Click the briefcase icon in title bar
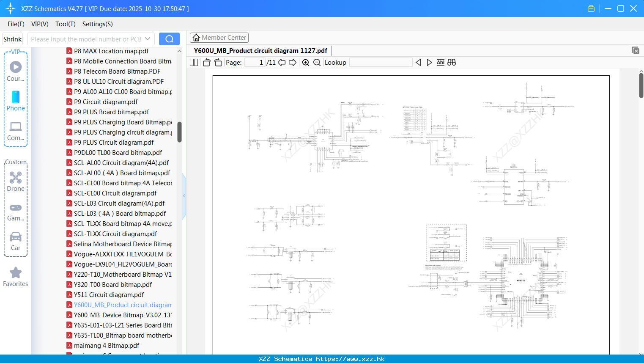 pyautogui.click(x=591, y=8)
